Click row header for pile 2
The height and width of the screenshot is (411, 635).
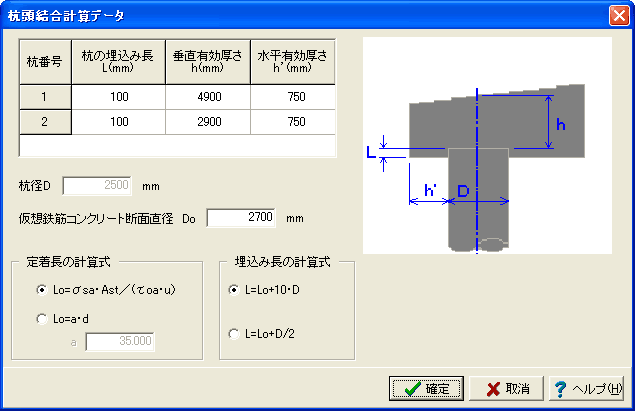point(45,122)
